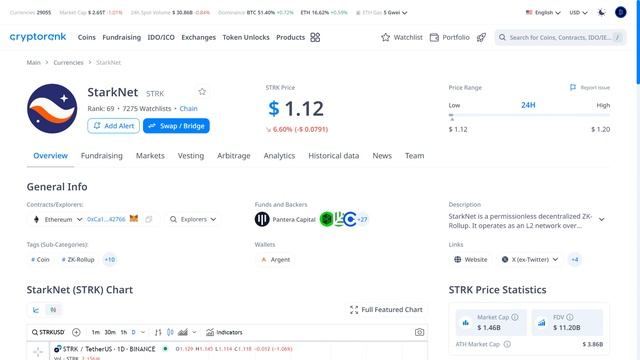Switch to the Fundraising tab under StarkNet
The width and height of the screenshot is (640, 360).
pos(102,156)
